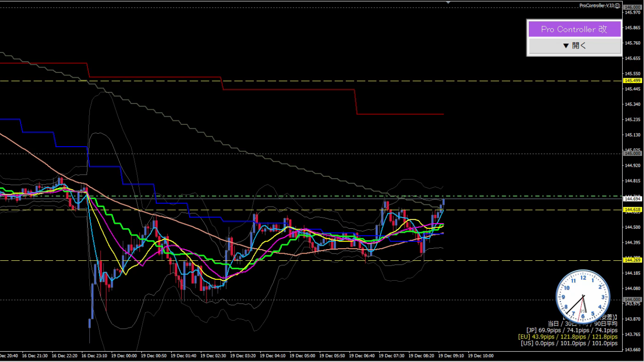Select the yellow 144.618 price label
Viewport: 644px width, 362px height.
click(632, 210)
